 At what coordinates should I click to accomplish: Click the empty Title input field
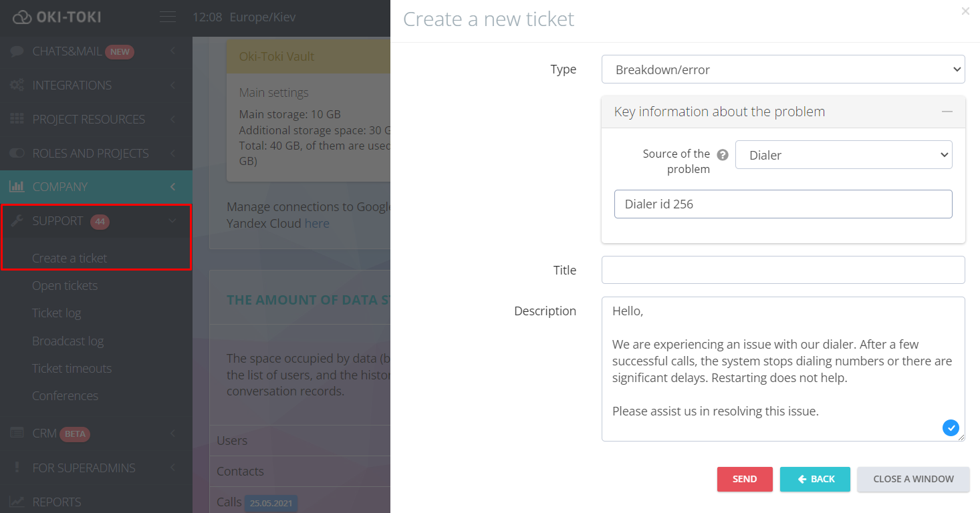coord(783,270)
